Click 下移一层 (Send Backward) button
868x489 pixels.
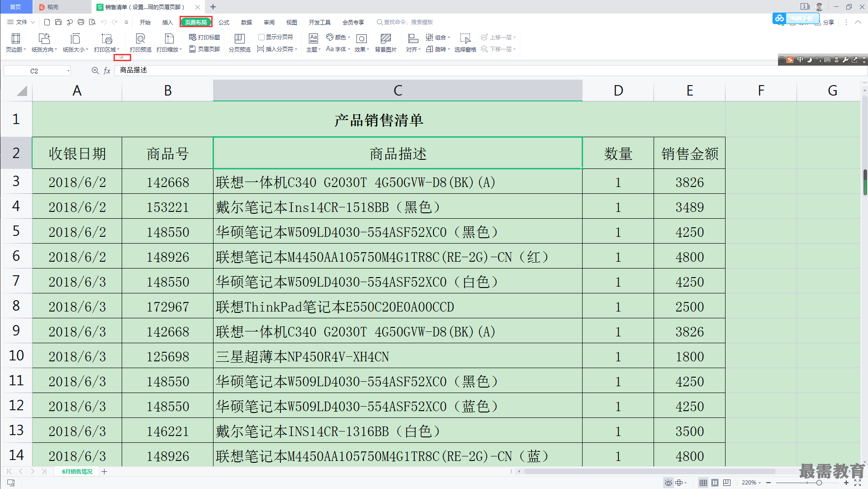pos(498,49)
